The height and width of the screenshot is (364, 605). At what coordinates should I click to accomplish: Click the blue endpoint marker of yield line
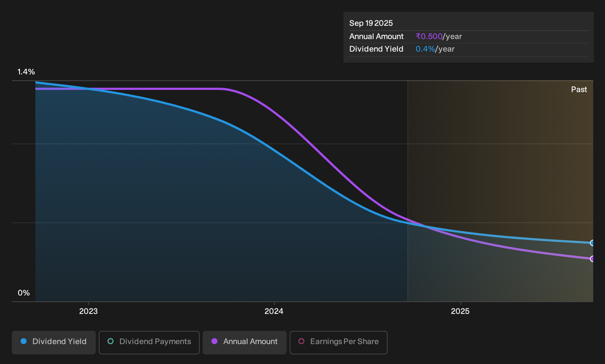point(592,243)
